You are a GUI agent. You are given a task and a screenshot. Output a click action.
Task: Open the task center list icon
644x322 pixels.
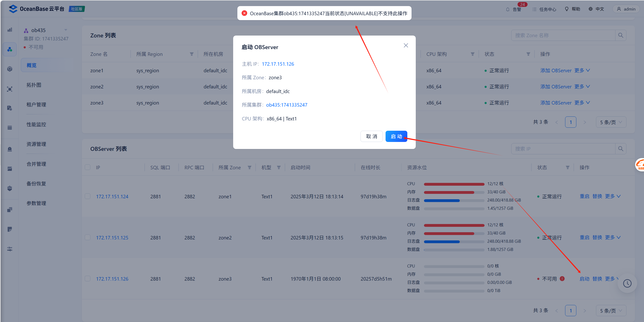(x=534, y=9)
